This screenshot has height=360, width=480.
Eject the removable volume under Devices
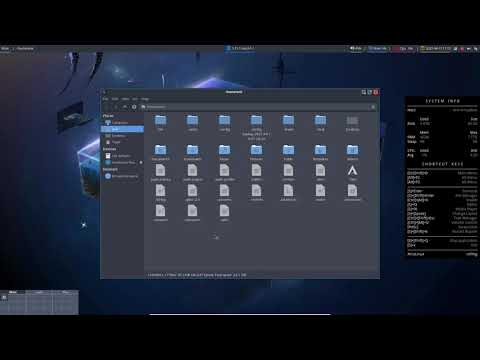click(141, 162)
